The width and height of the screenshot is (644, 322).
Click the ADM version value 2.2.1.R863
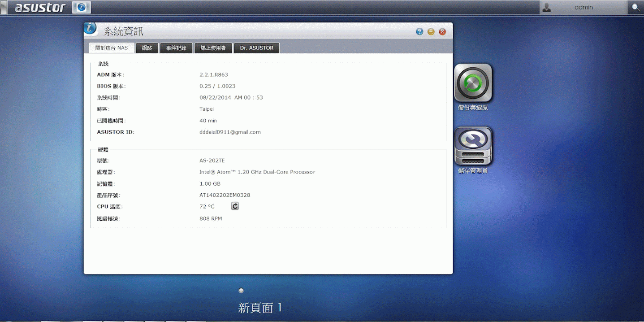214,74
